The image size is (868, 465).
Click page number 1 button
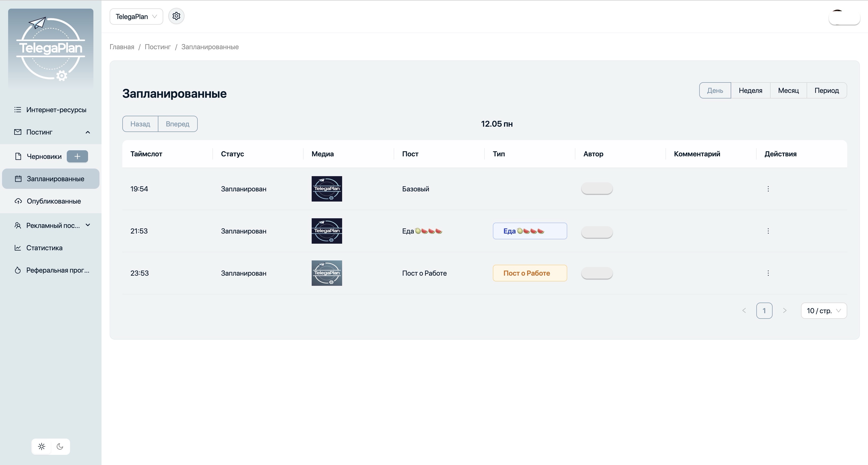[764, 310]
